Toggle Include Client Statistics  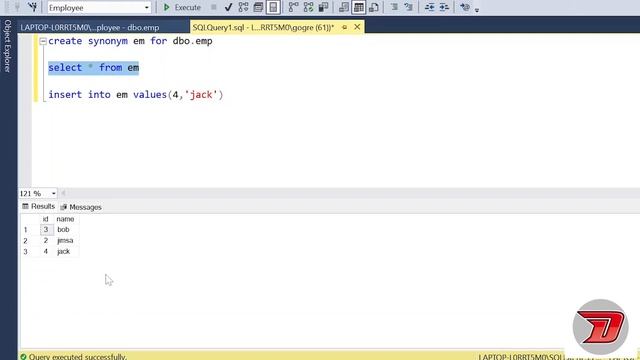click(x=324, y=7)
